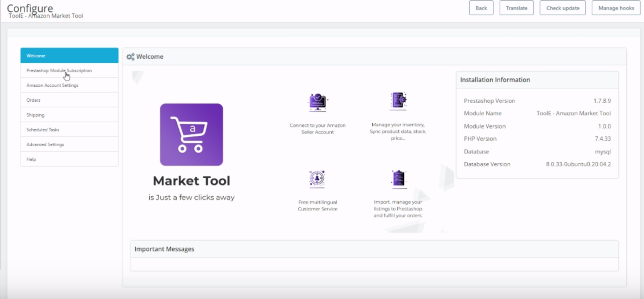Click the Module Version value 1.0.0
Image resolution: width=644 pixels, height=299 pixels.
[604, 126]
